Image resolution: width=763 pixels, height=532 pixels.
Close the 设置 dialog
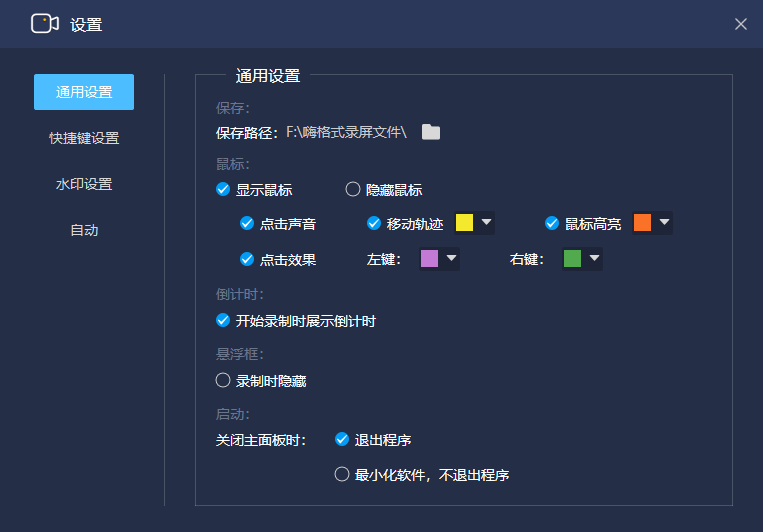741,24
